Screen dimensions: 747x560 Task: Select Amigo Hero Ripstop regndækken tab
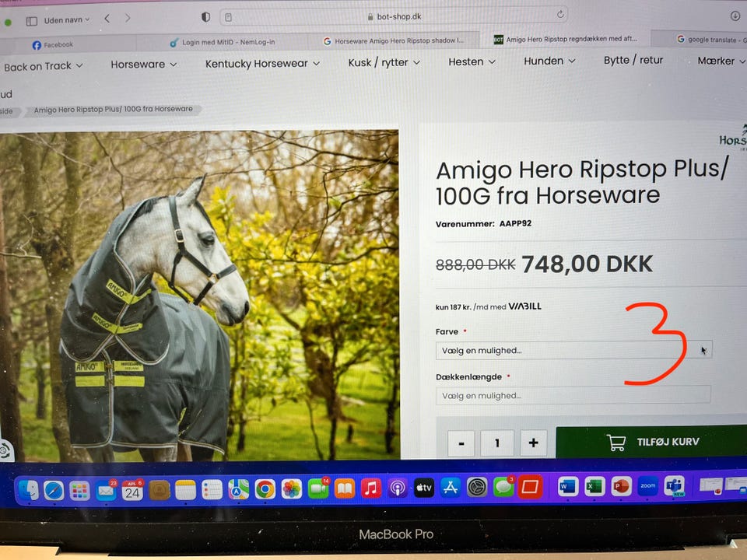[x=565, y=39]
